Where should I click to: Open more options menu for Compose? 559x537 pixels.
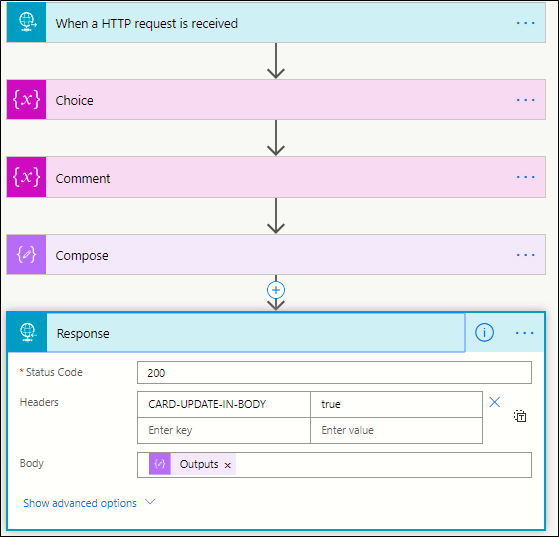pos(525,255)
